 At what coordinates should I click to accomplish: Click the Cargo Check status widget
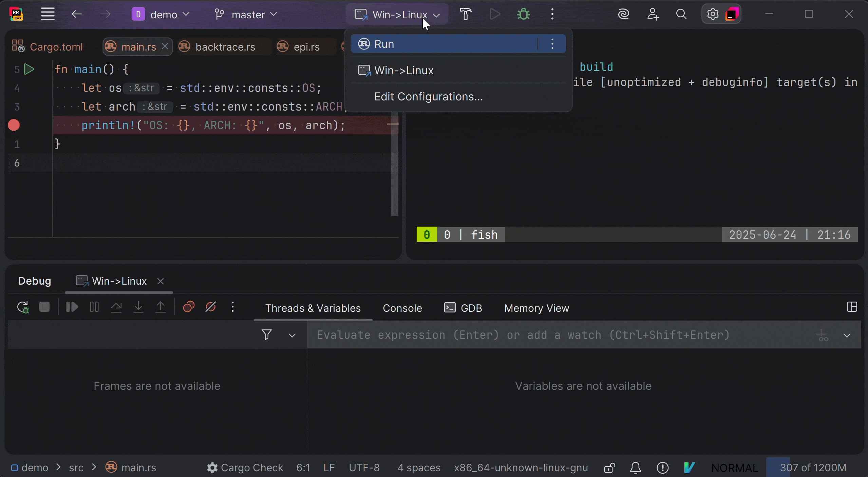tap(245, 468)
